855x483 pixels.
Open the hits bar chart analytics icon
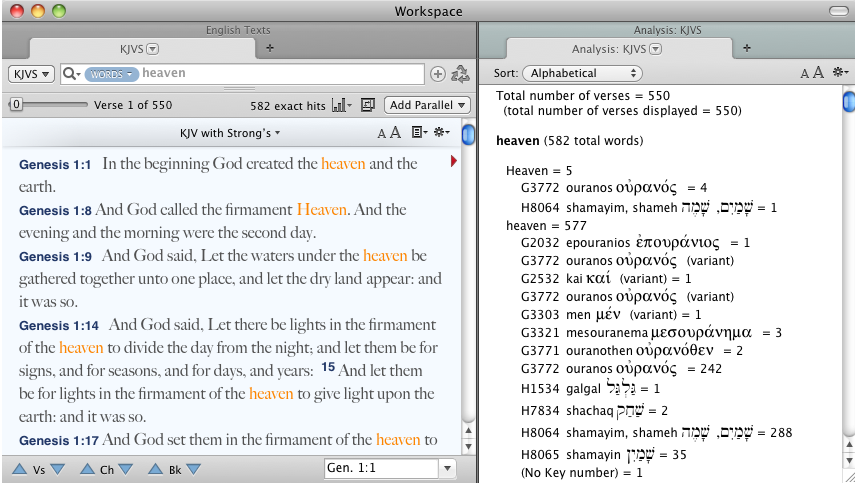[x=341, y=105]
